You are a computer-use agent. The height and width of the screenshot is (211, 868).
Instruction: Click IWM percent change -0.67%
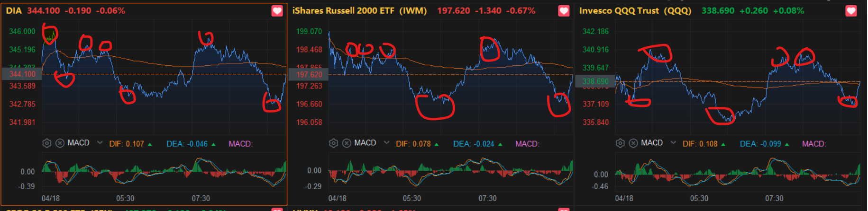521,10
